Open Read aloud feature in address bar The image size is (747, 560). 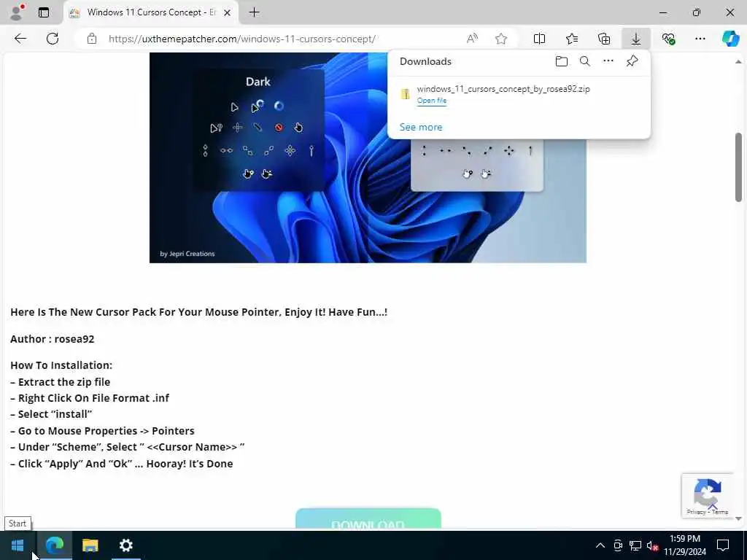click(472, 39)
